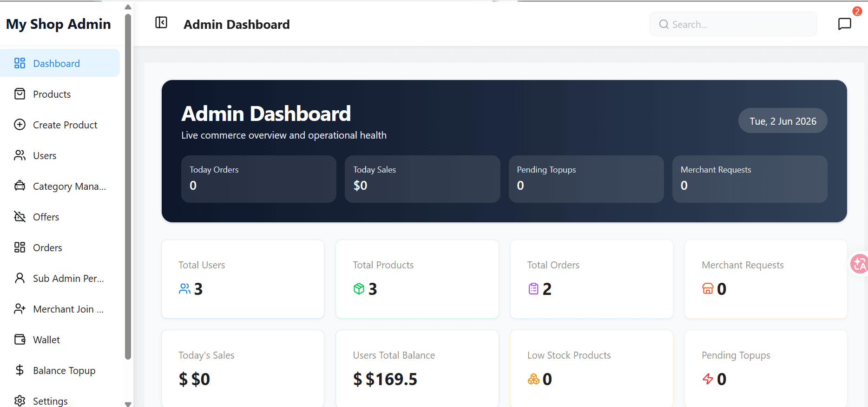Click the $169.5 balance value

391,379
